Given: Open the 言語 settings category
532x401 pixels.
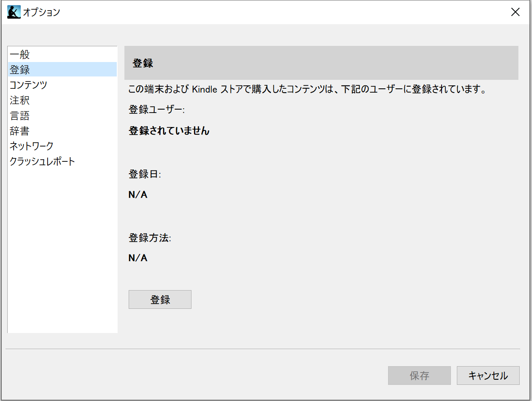Looking at the screenshot, I should click(20, 116).
